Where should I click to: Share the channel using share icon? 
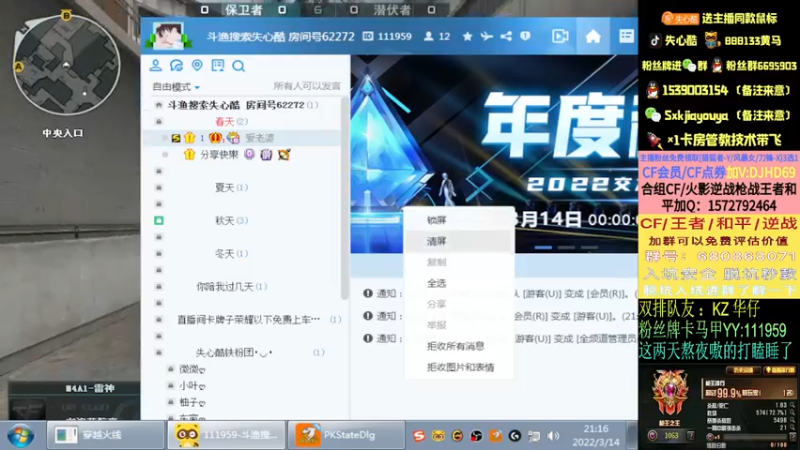point(506,36)
